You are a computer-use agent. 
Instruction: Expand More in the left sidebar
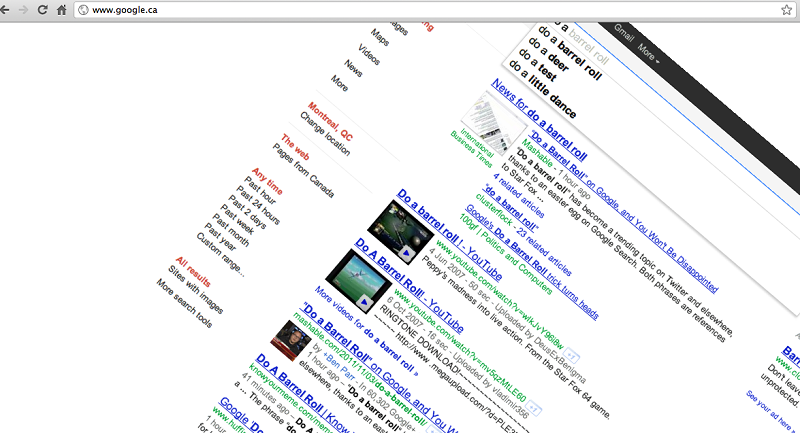point(339,83)
